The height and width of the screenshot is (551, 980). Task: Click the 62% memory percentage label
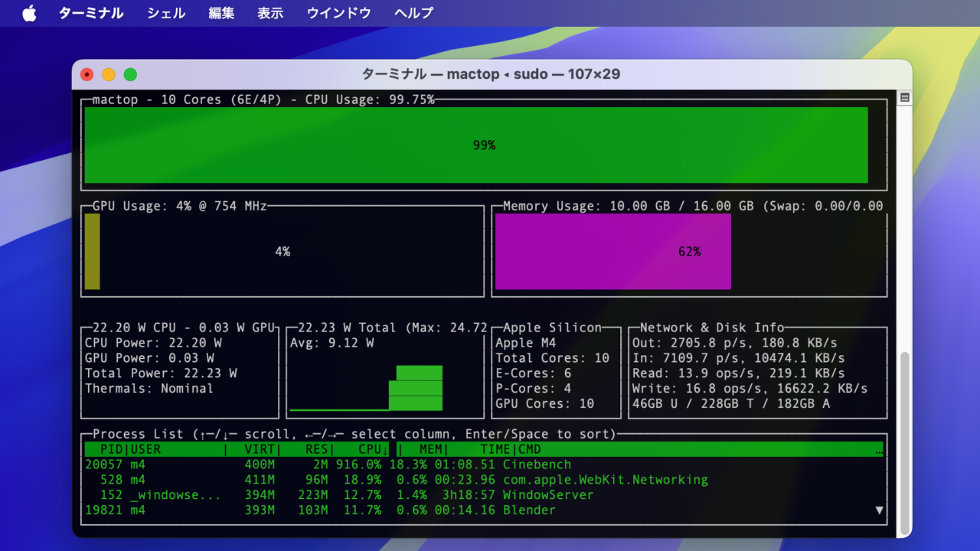689,252
